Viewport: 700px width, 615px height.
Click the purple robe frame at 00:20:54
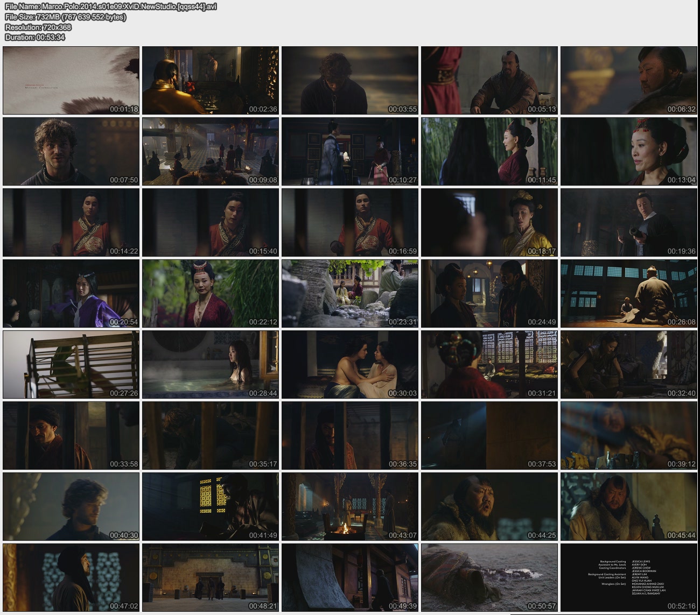pyautogui.click(x=71, y=293)
